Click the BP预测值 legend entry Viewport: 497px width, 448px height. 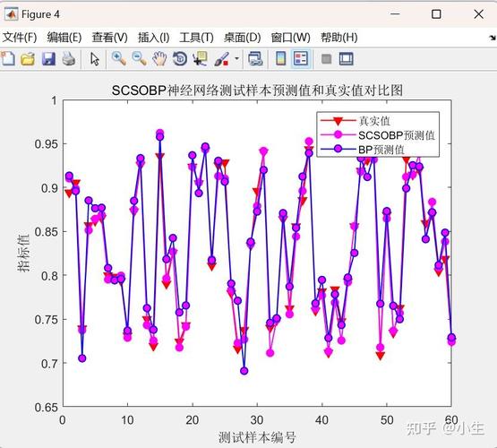(381, 150)
